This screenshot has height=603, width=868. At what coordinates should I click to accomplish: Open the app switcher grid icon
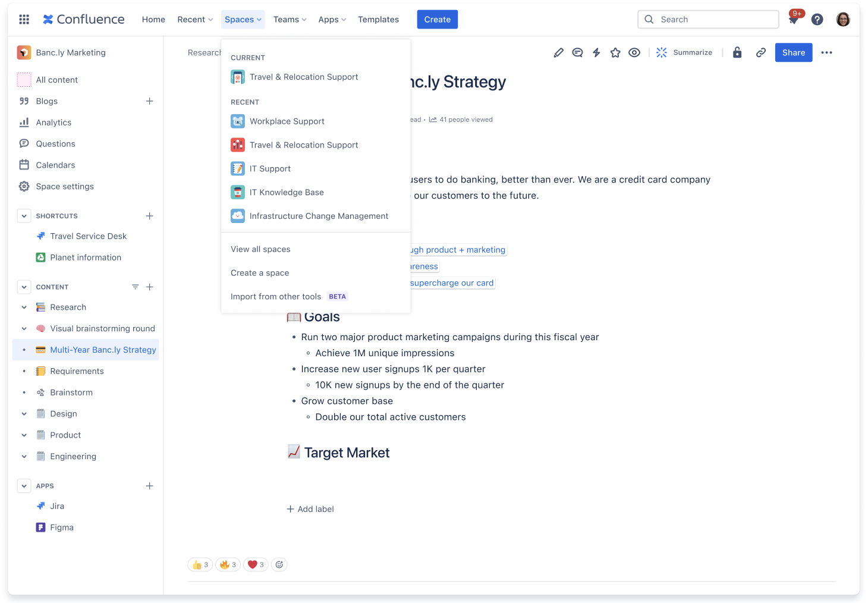(24, 20)
